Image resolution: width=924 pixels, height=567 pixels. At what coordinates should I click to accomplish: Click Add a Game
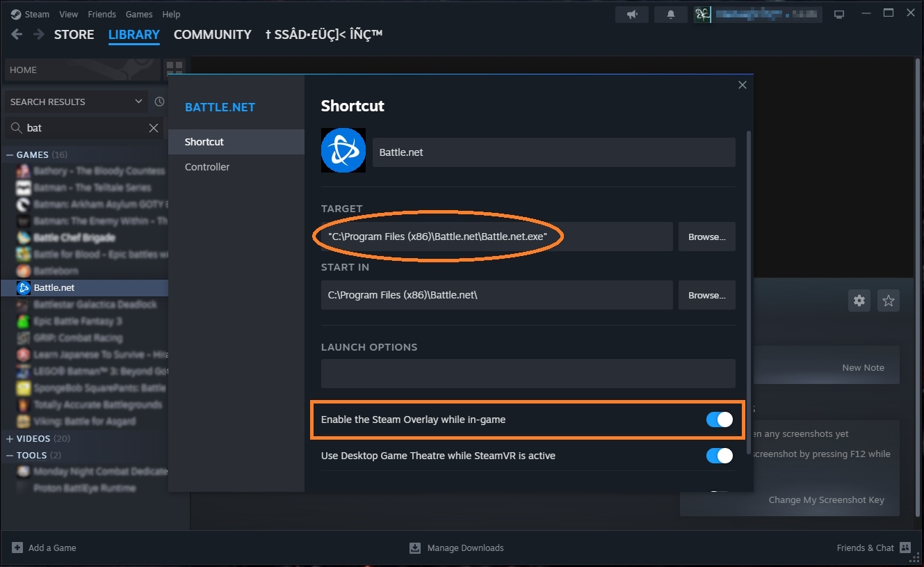44,548
